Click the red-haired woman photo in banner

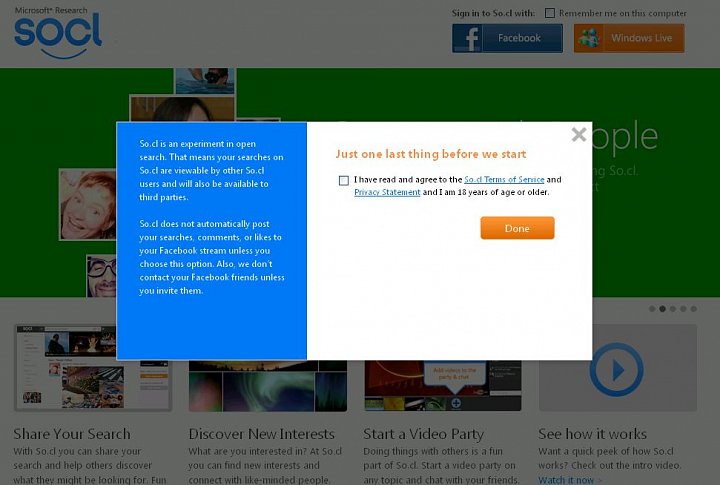[x=88, y=204]
